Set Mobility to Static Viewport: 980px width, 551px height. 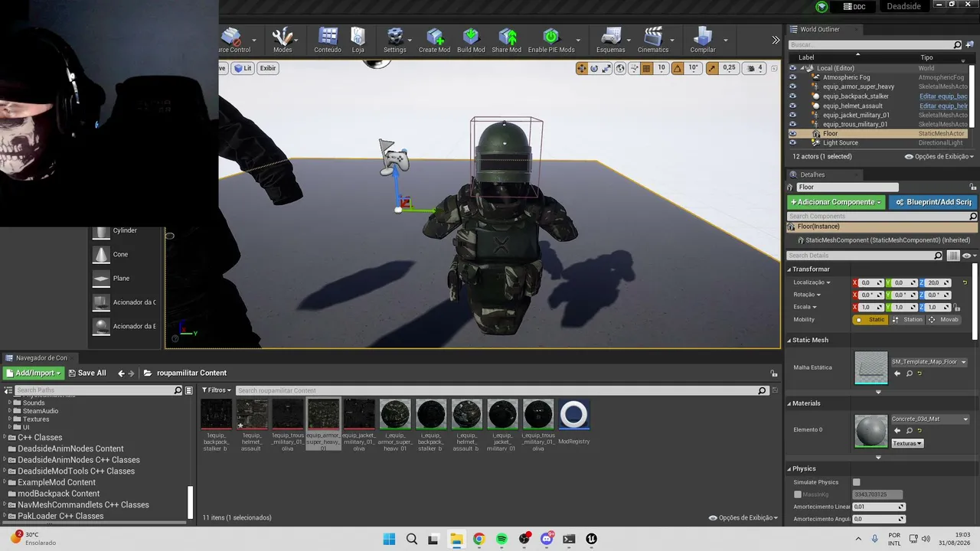click(871, 319)
